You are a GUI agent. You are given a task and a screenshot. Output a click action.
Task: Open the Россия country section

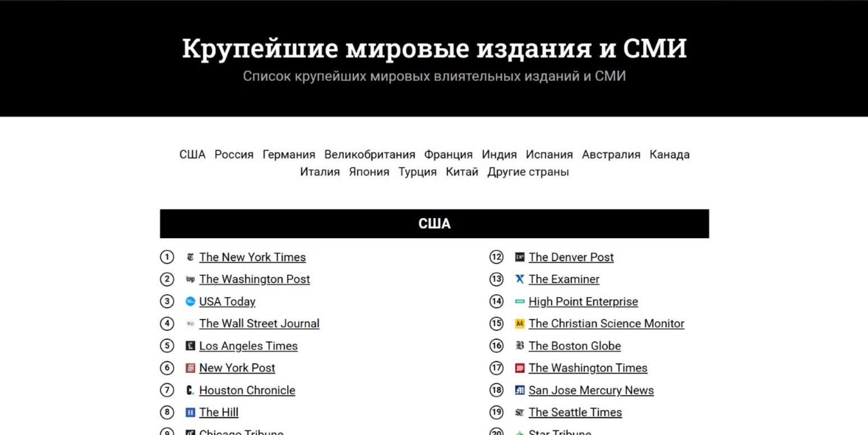233,154
